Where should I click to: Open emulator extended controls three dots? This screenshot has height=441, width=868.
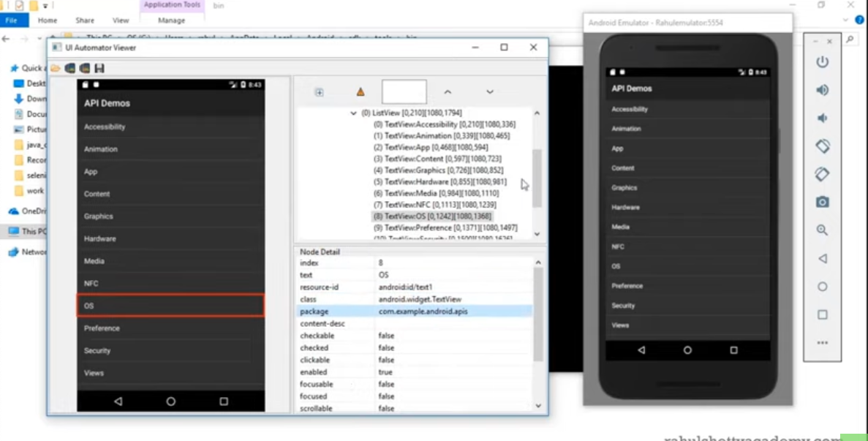(x=822, y=343)
